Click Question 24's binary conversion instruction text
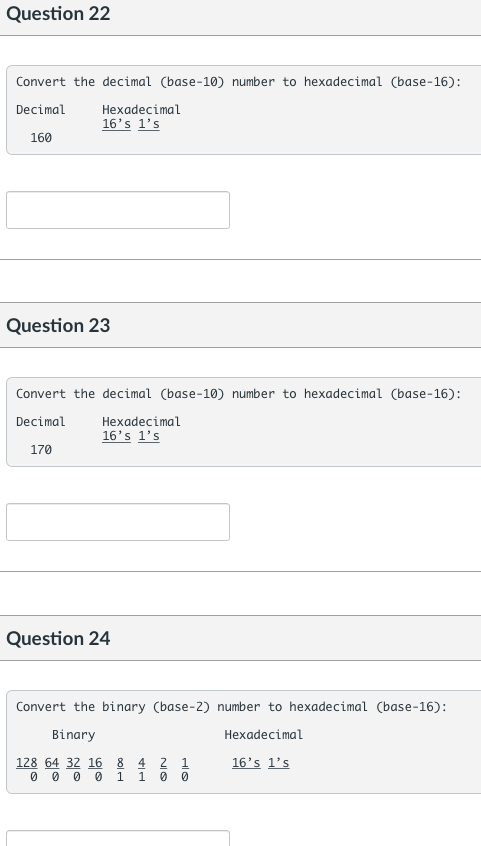This screenshot has height=846, width=481. 232,707
